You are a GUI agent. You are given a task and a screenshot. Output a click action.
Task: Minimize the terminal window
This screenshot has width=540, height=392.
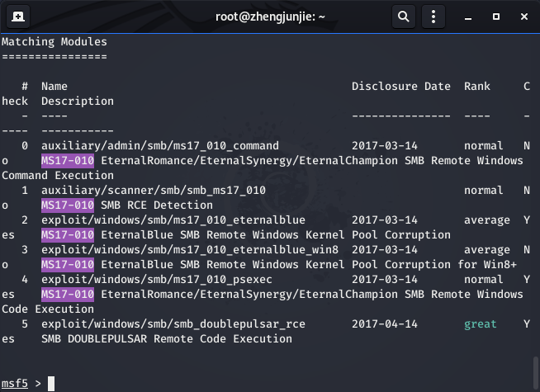pyautogui.click(x=468, y=17)
